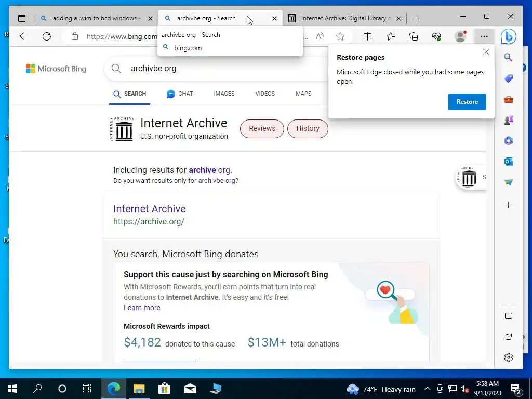Open Task View on taskbar
This screenshot has width=532, height=399.
87,389
